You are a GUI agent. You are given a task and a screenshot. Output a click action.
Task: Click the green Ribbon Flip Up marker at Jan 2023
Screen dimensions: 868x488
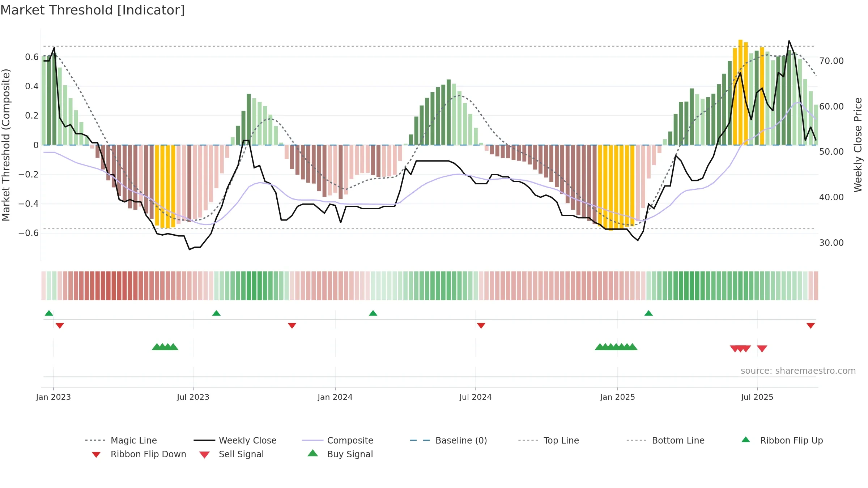(x=49, y=313)
